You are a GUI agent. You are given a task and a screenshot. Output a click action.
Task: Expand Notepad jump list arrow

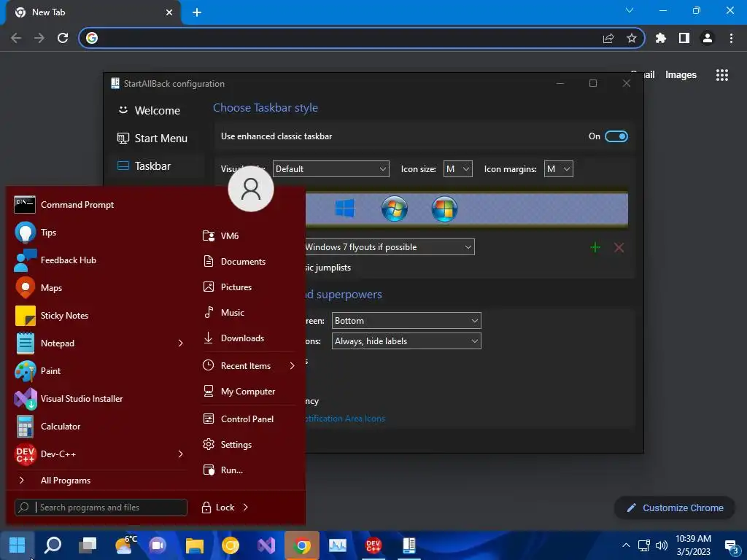(x=181, y=343)
